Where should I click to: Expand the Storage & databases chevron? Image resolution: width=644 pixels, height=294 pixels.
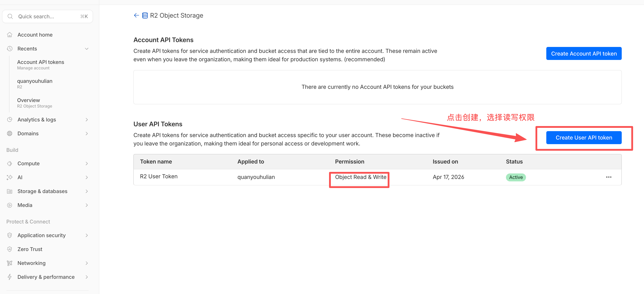point(86,191)
